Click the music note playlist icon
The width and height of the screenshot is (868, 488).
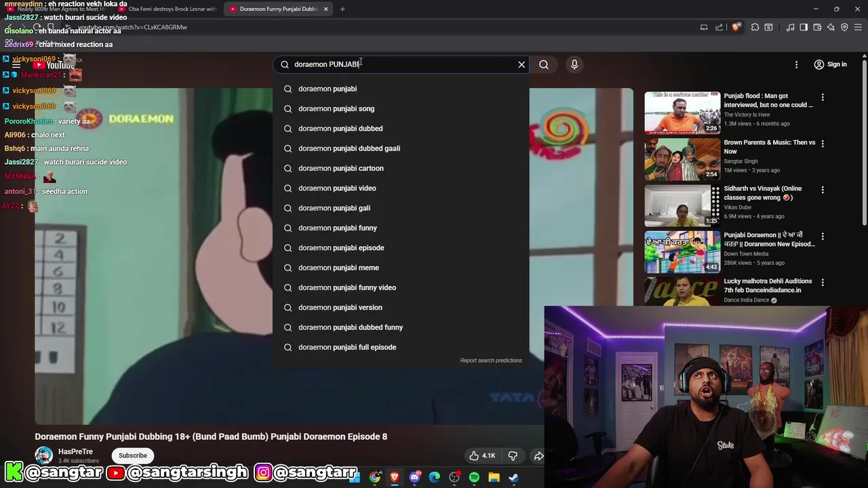790,27
